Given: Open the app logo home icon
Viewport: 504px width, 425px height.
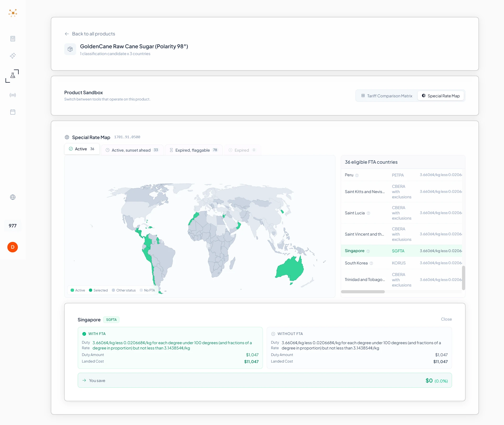Looking at the screenshot, I should [x=13, y=13].
